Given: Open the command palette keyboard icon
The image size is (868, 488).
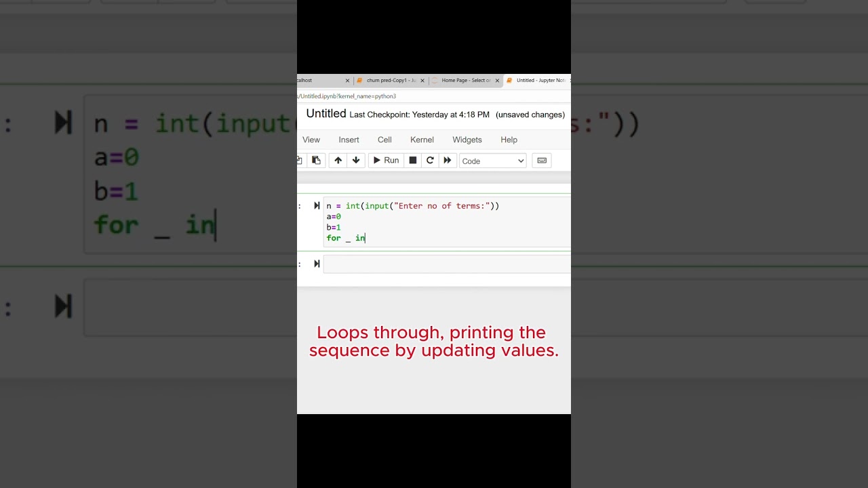Looking at the screenshot, I should [541, 161].
